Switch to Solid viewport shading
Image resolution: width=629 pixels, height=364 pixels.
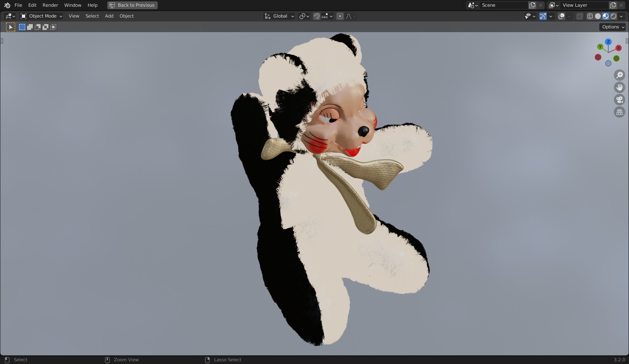coord(598,16)
